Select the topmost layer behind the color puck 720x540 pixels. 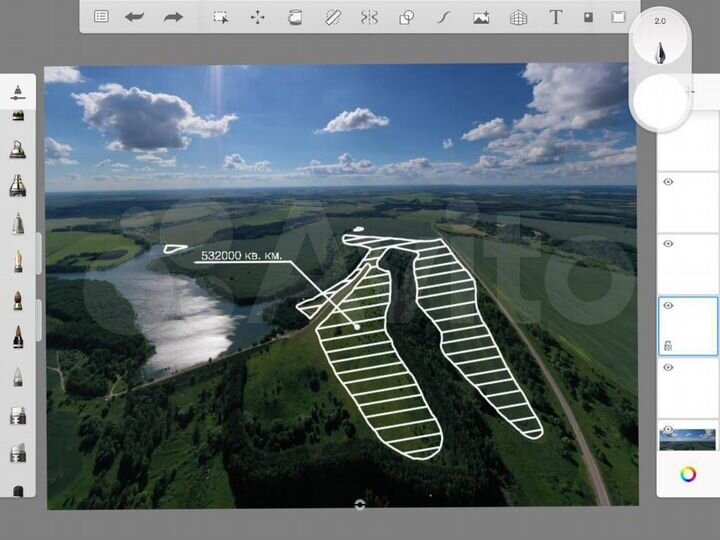[x=689, y=140]
